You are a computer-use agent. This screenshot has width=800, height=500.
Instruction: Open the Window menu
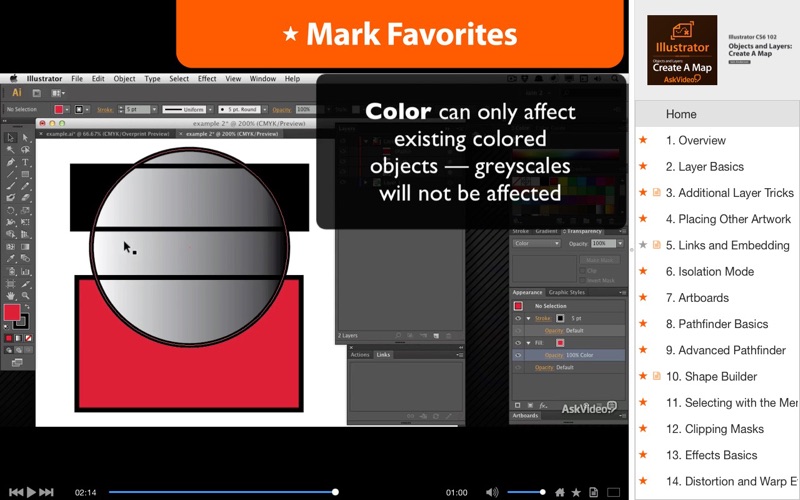coord(262,79)
